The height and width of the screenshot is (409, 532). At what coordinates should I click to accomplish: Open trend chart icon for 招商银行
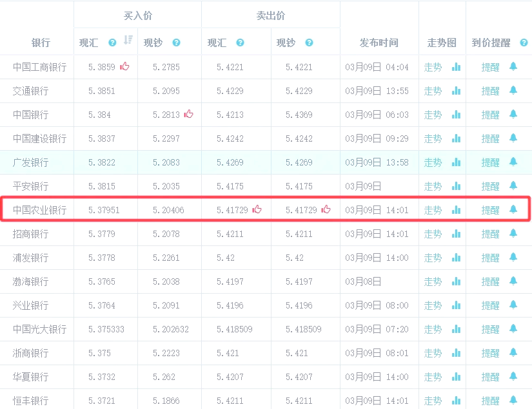point(457,234)
